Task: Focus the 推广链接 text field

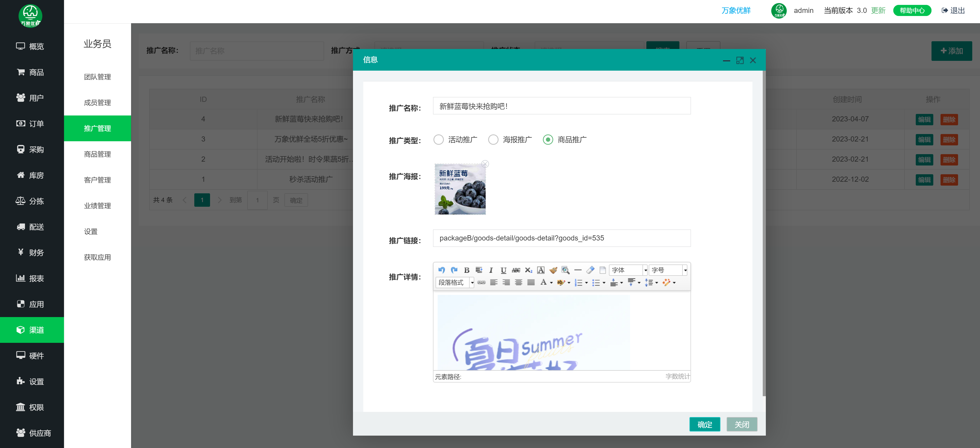Action: click(x=561, y=238)
